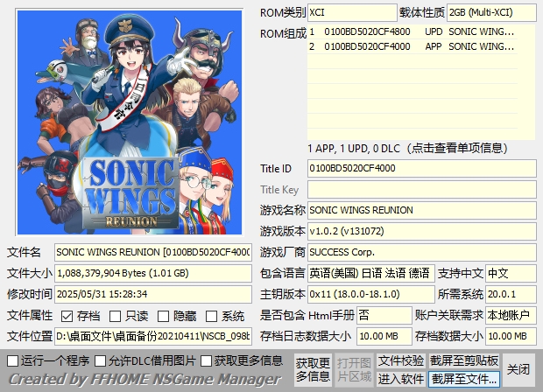The width and height of the screenshot is (543, 392).
Task: Click the 游戏版本 field showing v1.0.2
Action: (421, 231)
